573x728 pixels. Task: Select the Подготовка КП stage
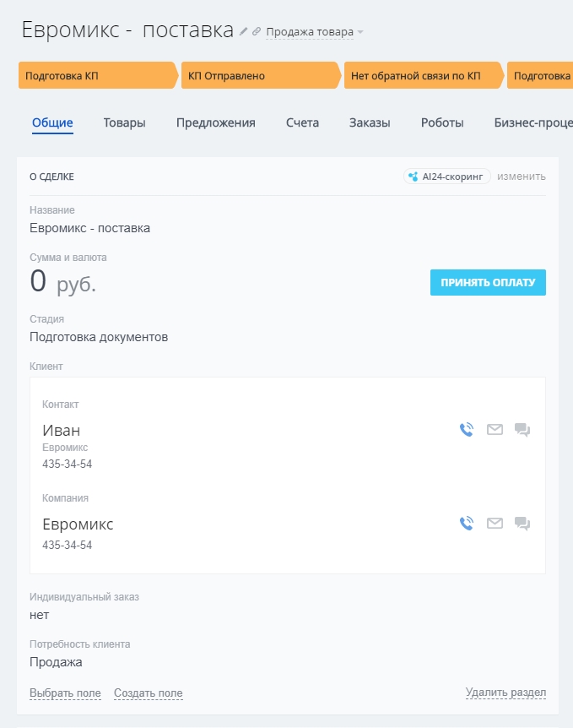coord(97,75)
